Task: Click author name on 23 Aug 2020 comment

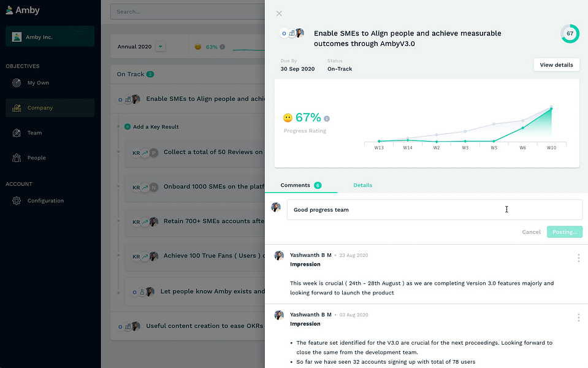Action: 310,255
